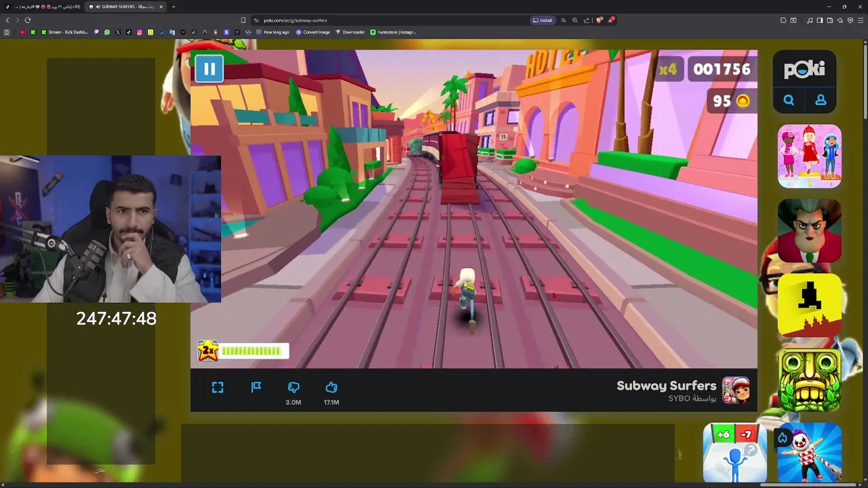
Task: Open the Convert Image bookmark
Action: pos(313,32)
